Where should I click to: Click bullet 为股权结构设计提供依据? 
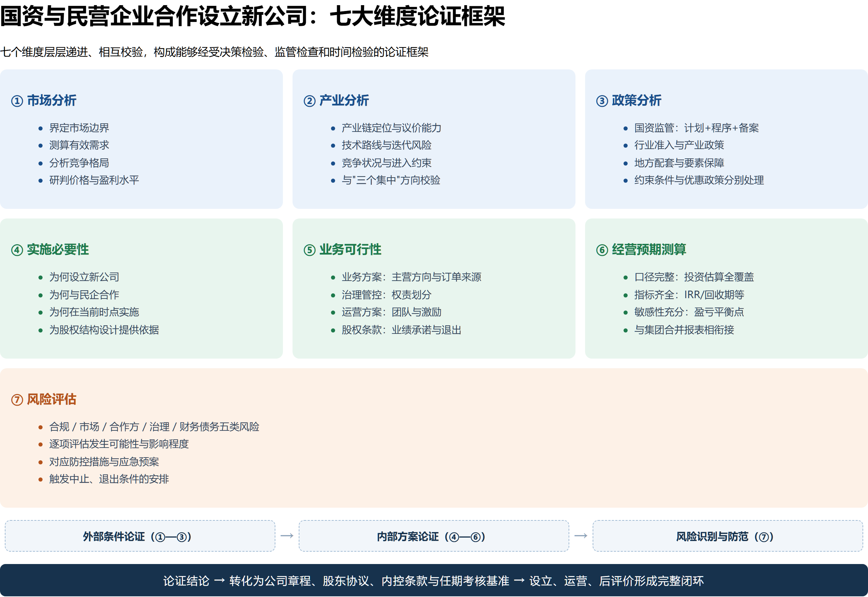pyautogui.click(x=104, y=330)
